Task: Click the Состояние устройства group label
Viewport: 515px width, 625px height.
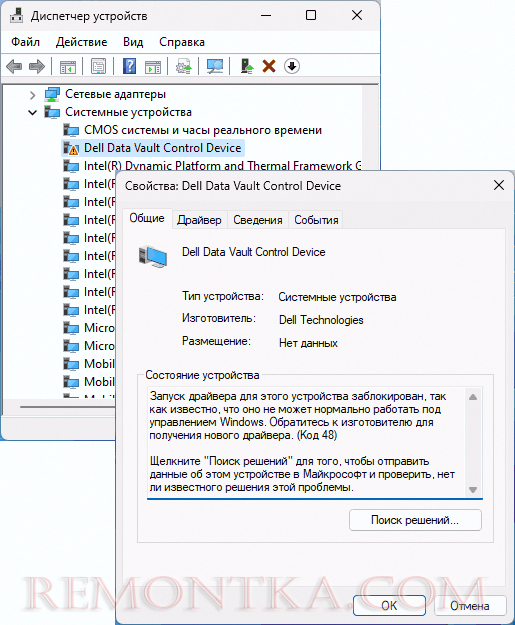Action: 202,375
